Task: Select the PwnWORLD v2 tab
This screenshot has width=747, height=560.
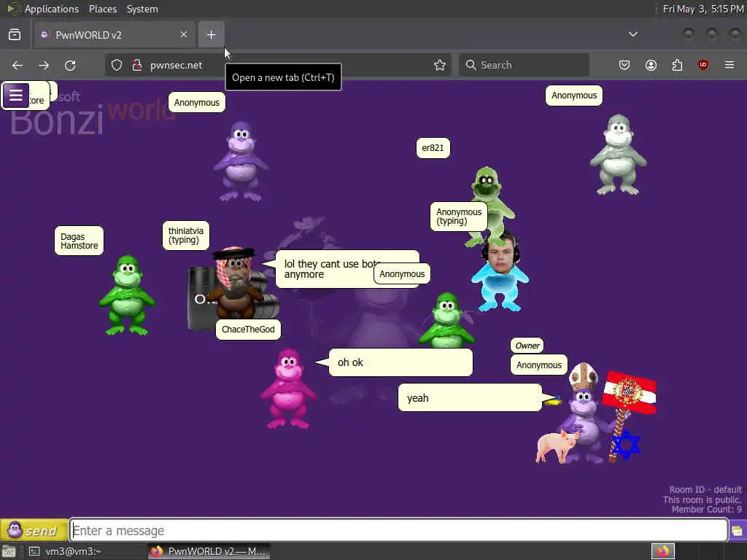Action: (115, 35)
